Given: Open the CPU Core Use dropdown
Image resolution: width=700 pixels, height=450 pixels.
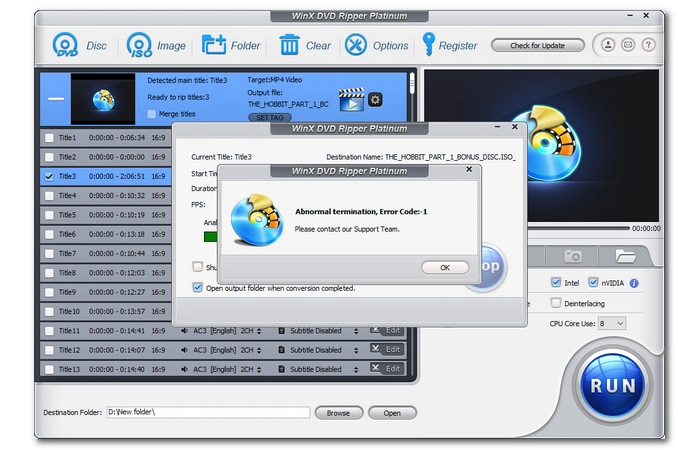Looking at the screenshot, I should click(x=612, y=323).
